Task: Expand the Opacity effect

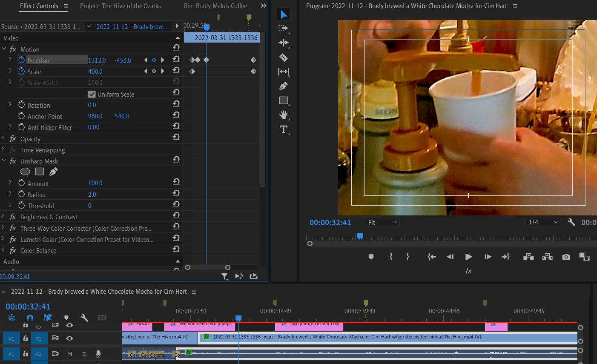Action: pyautogui.click(x=3, y=138)
